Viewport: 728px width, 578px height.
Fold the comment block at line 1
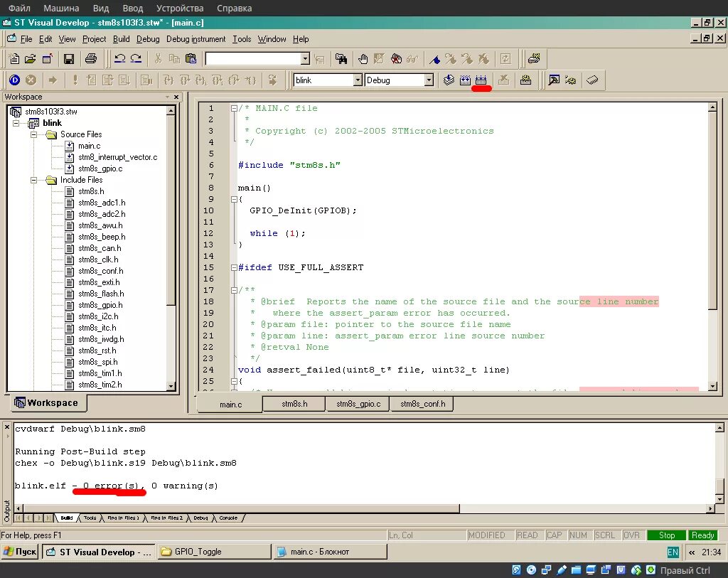pyautogui.click(x=234, y=108)
